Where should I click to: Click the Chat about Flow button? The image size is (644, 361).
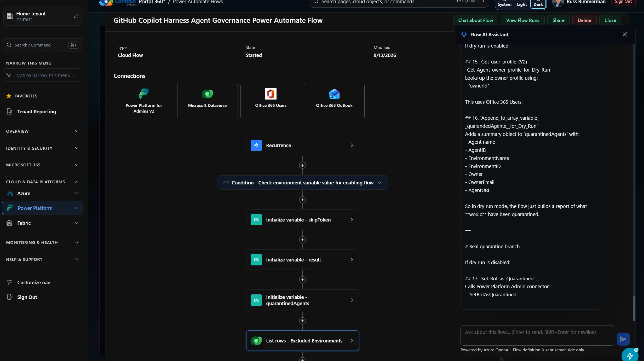point(475,20)
